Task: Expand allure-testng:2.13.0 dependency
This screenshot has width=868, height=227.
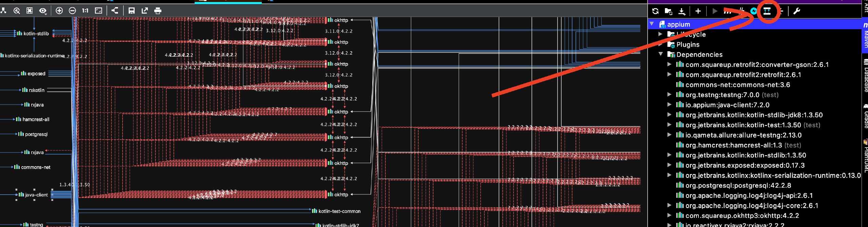Action: point(669,135)
